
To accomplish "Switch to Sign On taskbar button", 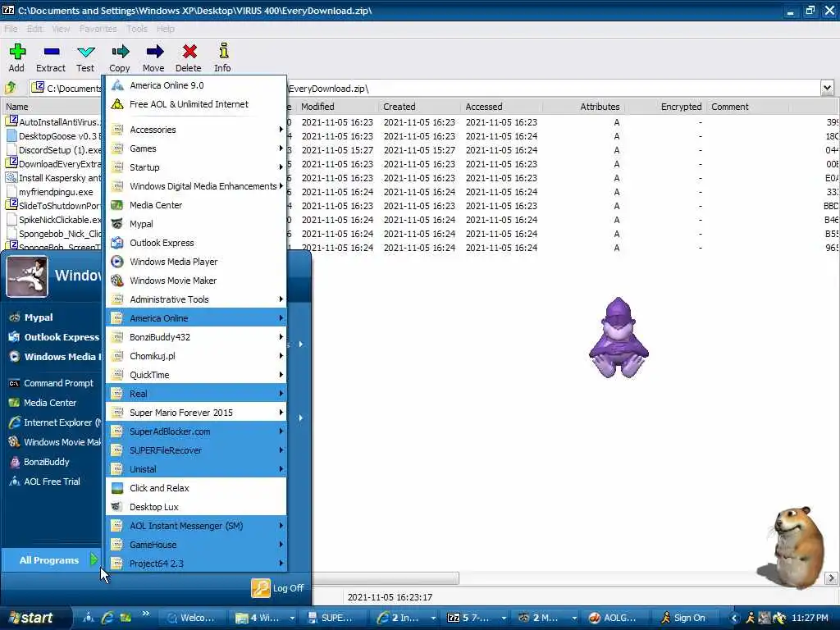I will (688, 618).
